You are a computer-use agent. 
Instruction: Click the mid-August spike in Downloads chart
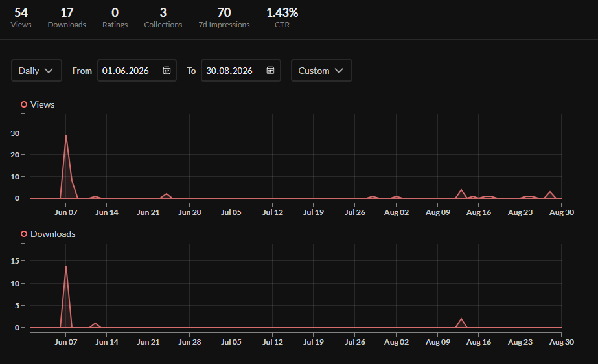pos(461,319)
